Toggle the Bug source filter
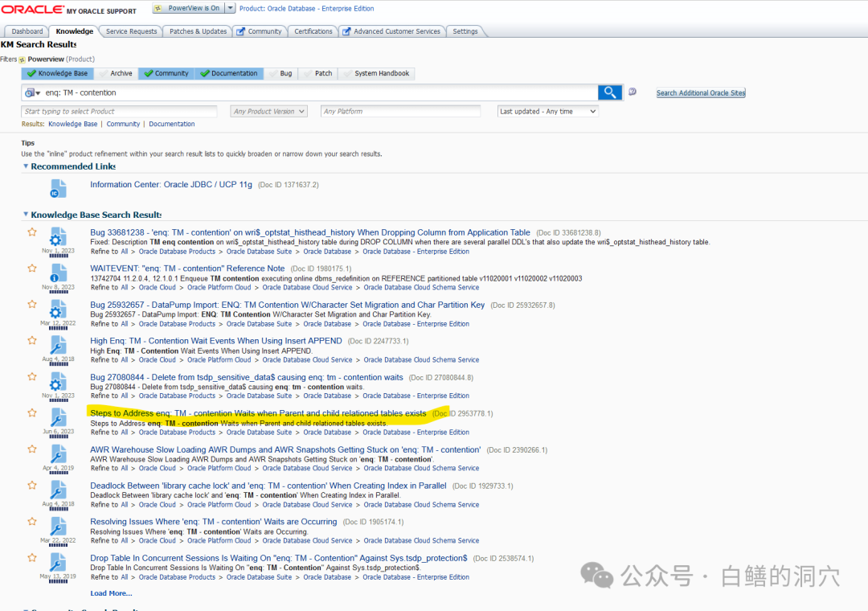This screenshot has height=611, width=868. click(280, 73)
